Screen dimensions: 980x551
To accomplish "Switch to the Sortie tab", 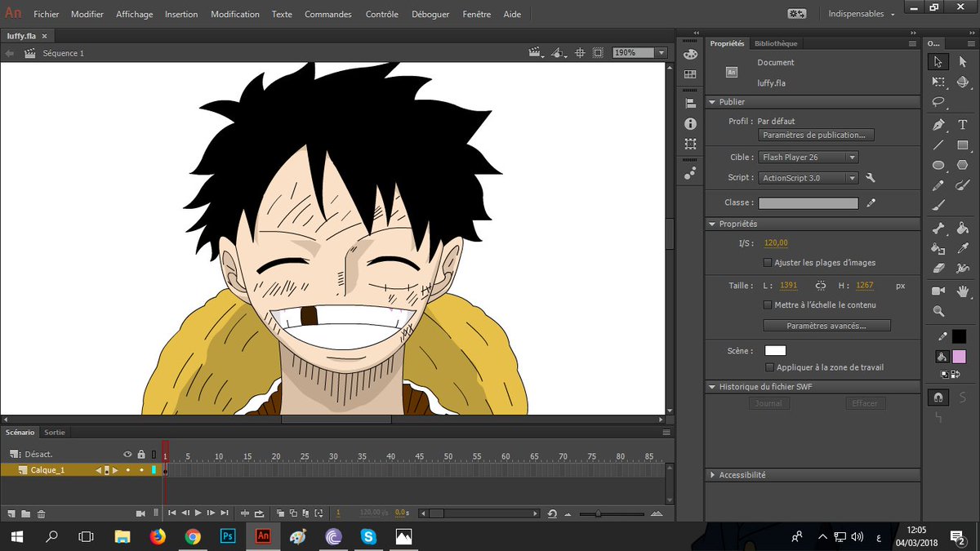I will (55, 432).
